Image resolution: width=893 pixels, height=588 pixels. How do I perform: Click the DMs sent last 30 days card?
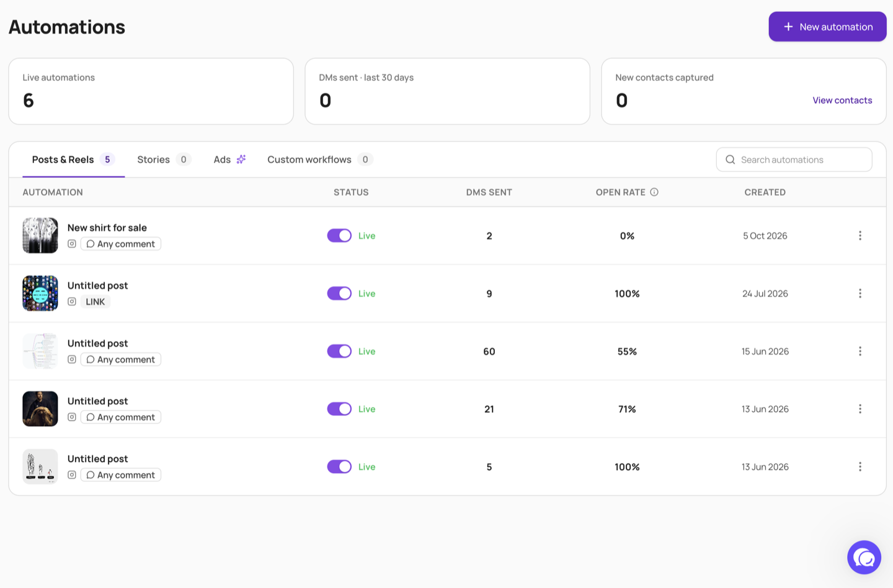447,91
